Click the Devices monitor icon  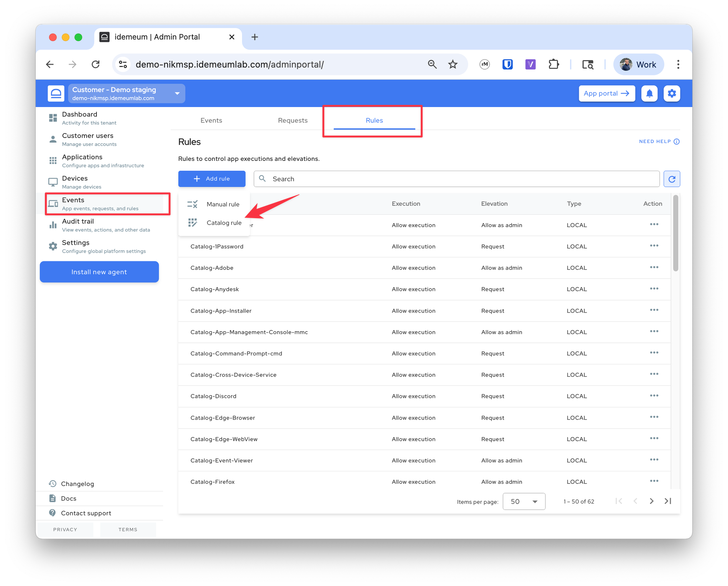pyautogui.click(x=53, y=182)
